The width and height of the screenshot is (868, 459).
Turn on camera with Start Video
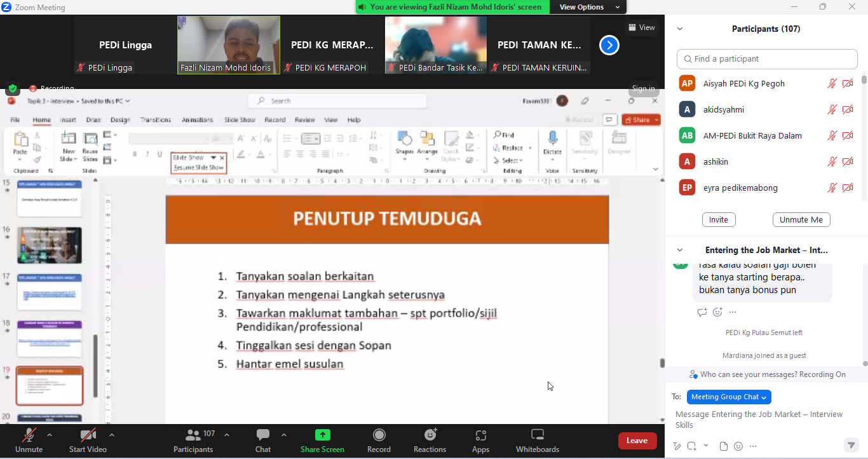[x=88, y=435]
